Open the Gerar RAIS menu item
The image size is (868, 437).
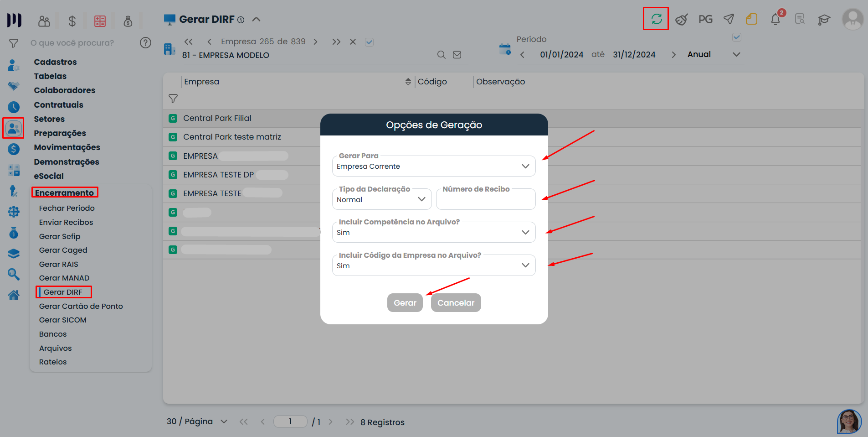(x=59, y=264)
